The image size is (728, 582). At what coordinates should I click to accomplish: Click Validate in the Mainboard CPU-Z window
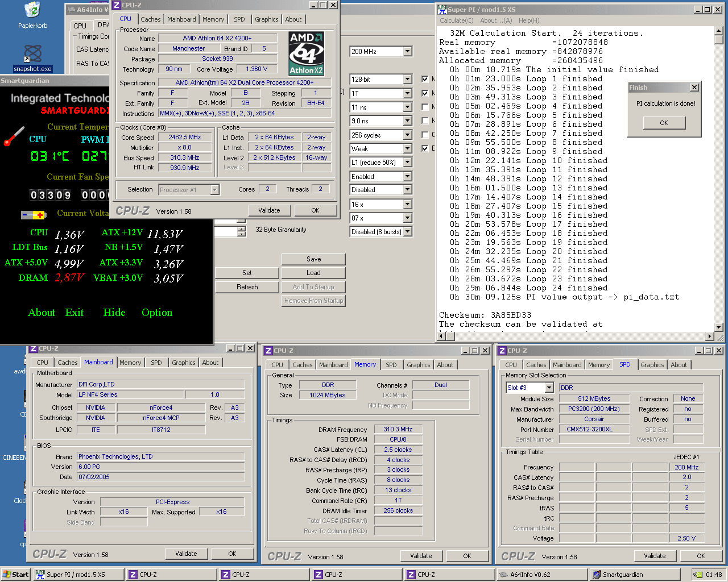tap(186, 554)
